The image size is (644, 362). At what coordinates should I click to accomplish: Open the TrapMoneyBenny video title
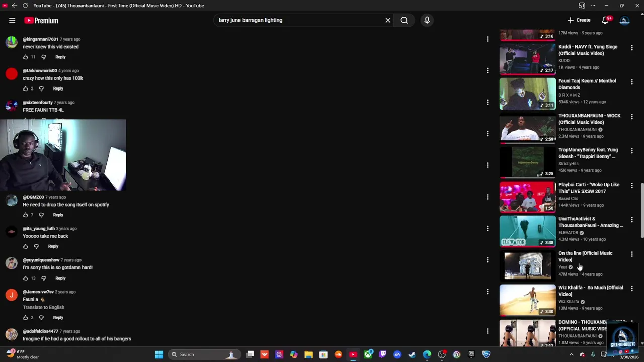[588, 153]
